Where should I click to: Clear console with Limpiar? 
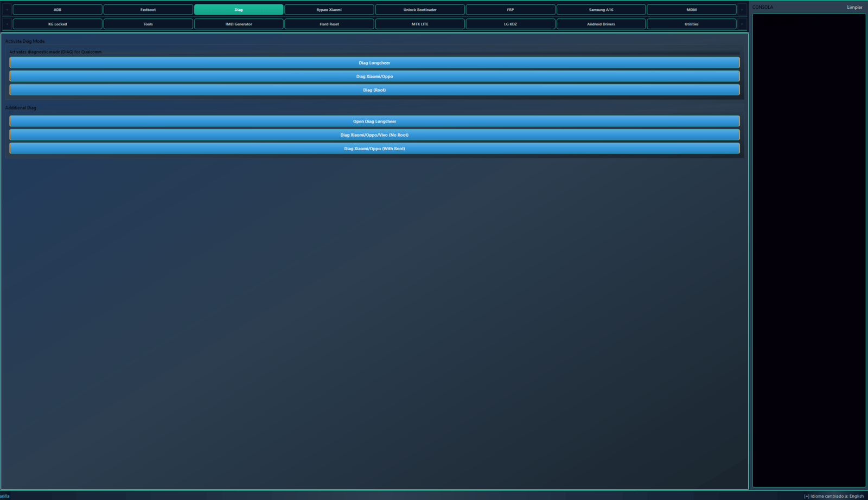[x=854, y=7]
